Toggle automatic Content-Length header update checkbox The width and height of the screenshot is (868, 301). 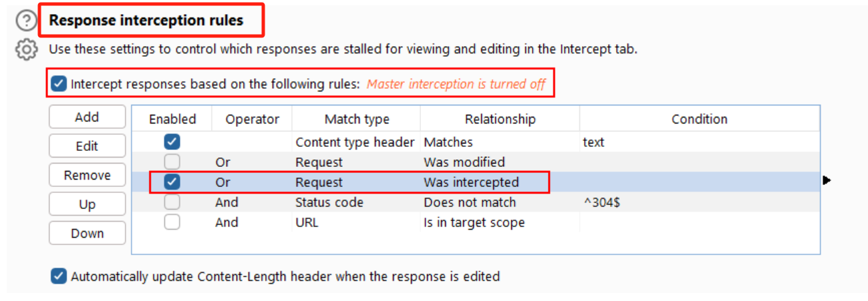(x=59, y=276)
